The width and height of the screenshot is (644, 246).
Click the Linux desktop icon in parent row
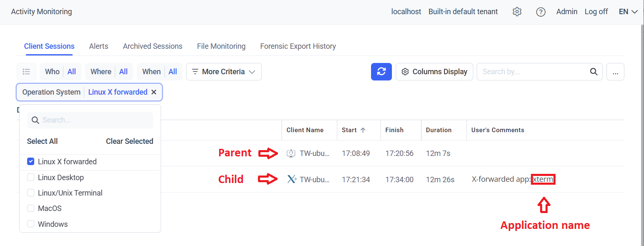point(291,153)
